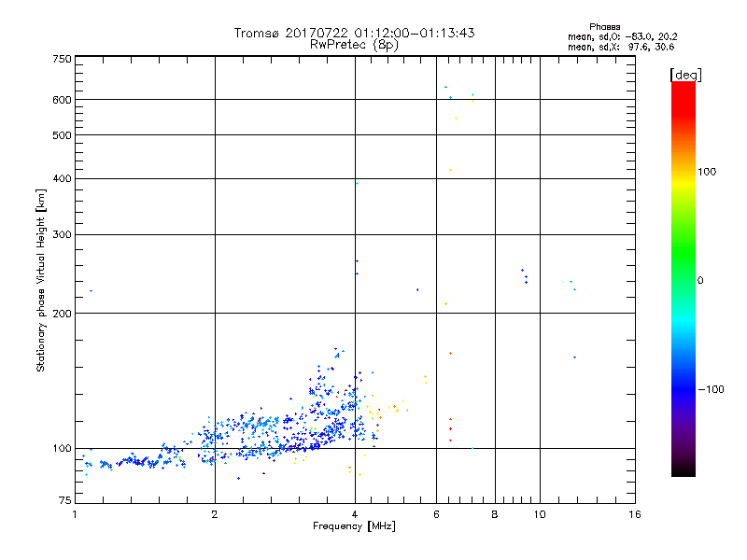Click the plot title 'Tromsø 20170722 01:12:00-01:13:43'
Screen dimensions: 747x560
354,33
